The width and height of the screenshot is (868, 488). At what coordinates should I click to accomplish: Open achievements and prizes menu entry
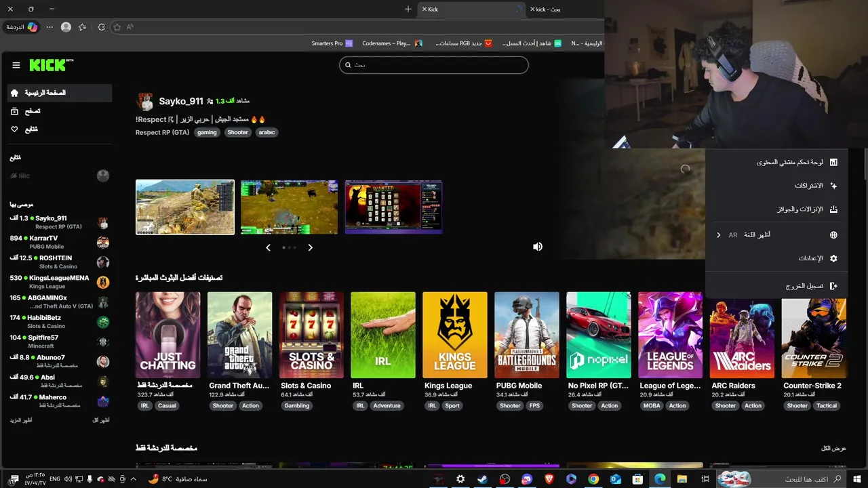click(x=776, y=209)
